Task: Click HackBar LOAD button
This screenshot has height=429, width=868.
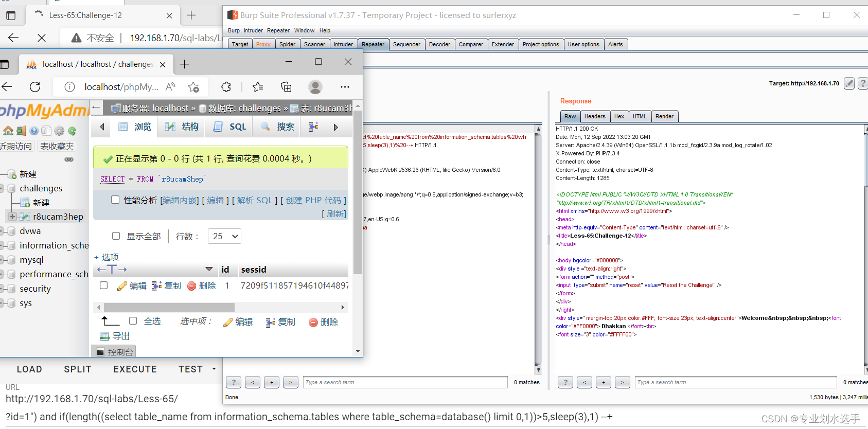Action: pos(29,369)
